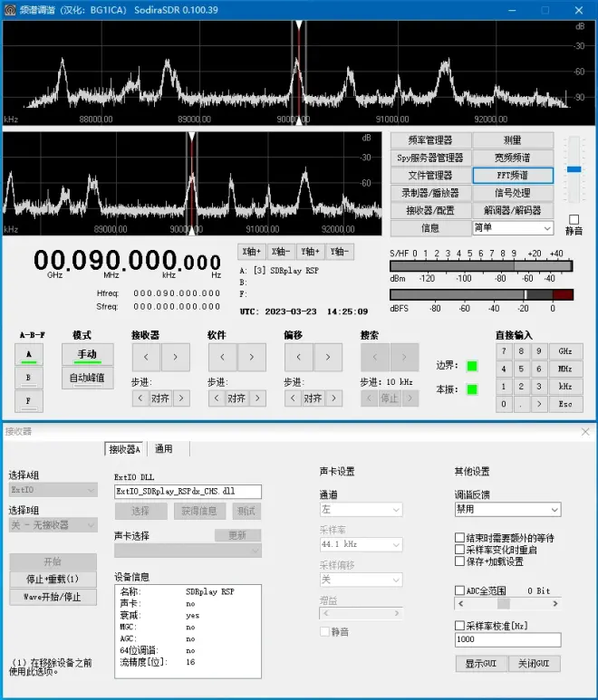Open the 调谐反馈 dropdown showing 禁用
The image size is (598, 700).
pos(507,510)
